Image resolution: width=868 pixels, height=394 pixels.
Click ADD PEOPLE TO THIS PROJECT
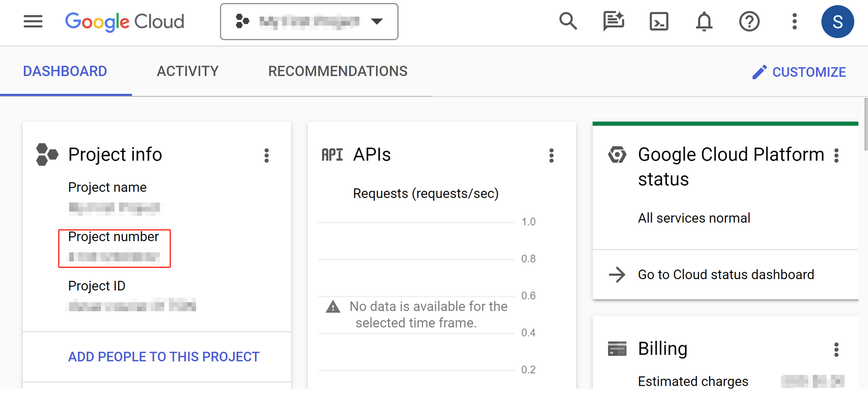point(164,356)
